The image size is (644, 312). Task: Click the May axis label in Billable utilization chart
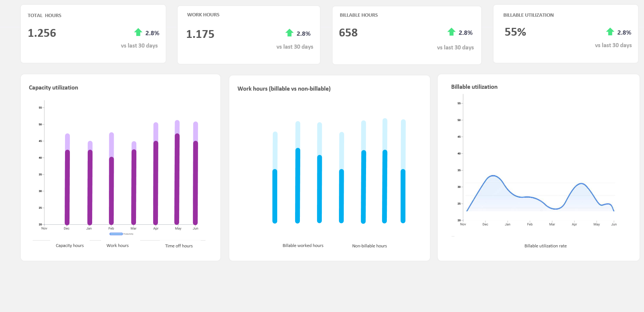(597, 224)
